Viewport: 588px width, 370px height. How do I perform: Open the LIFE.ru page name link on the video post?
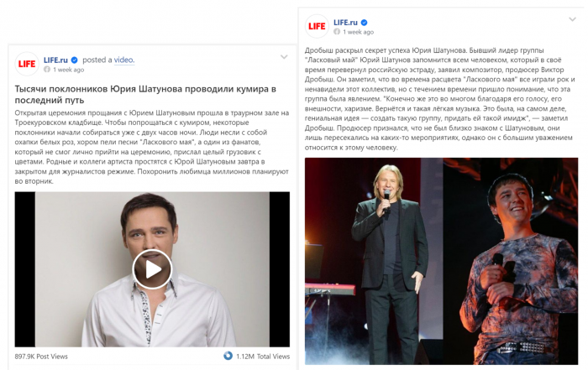click(x=55, y=60)
